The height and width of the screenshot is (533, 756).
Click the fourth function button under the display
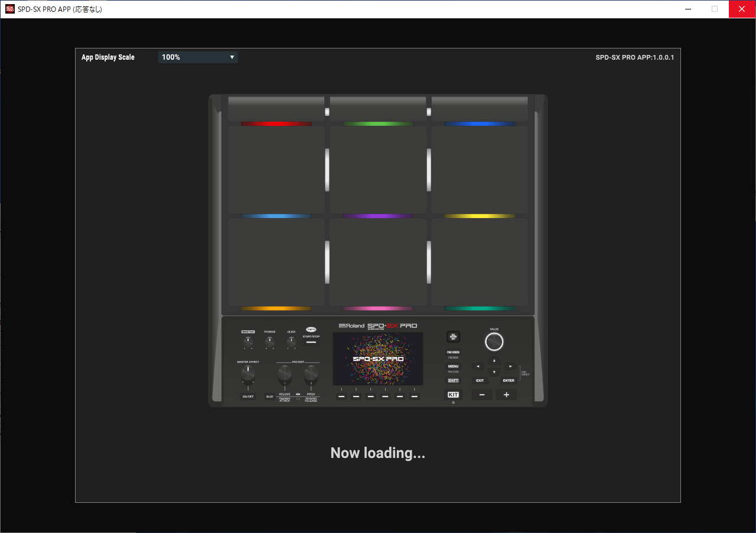385,396
